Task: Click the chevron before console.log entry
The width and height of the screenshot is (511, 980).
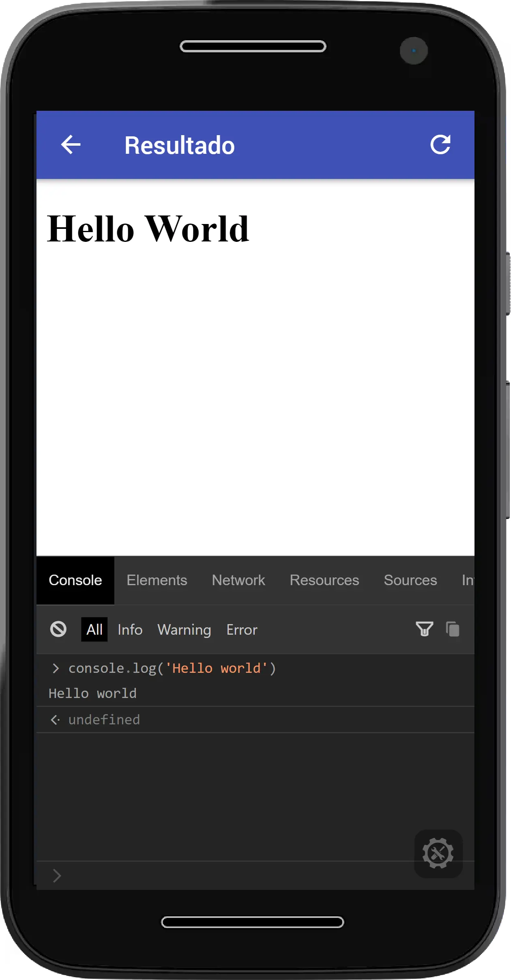Action: 56,668
